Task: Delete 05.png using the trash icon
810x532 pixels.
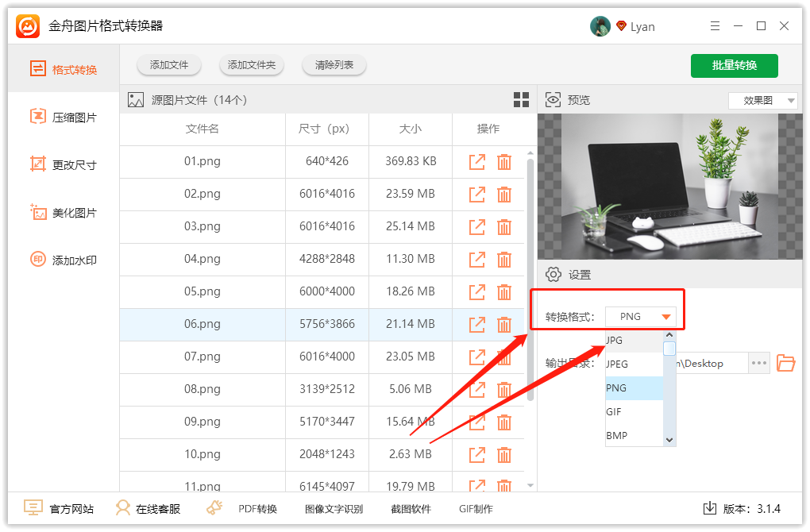Action: tap(504, 292)
